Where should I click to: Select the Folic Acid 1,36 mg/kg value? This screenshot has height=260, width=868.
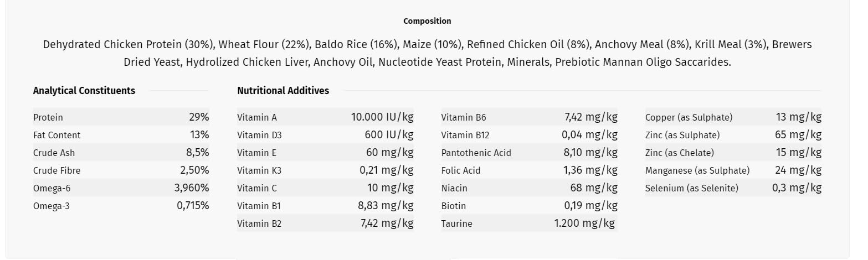click(x=590, y=170)
